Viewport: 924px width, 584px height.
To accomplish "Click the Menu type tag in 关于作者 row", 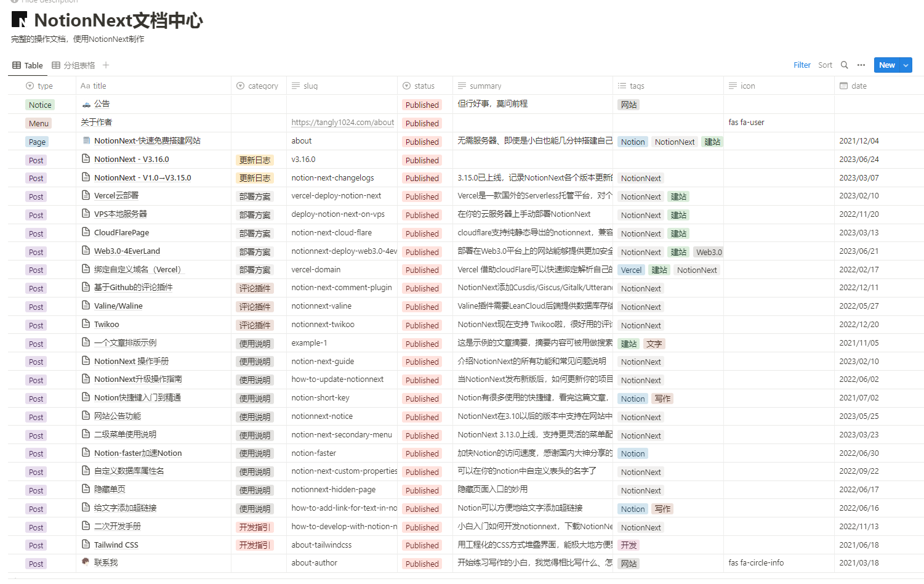I will pyautogui.click(x=39, y=123).
